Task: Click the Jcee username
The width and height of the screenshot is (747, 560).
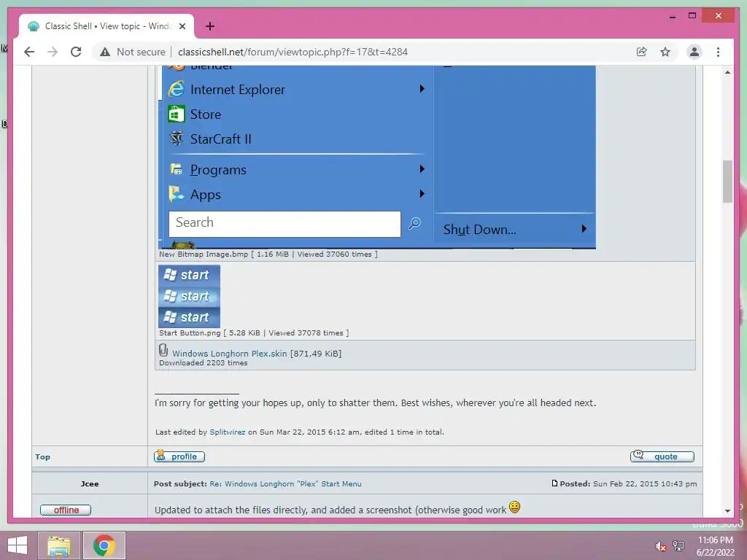Action: point(90,484)
